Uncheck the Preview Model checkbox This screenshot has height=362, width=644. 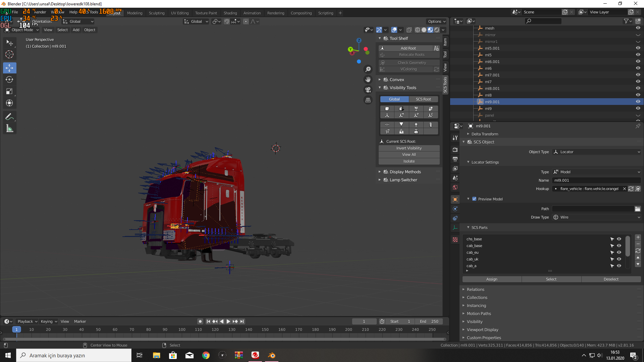point(474,199)
